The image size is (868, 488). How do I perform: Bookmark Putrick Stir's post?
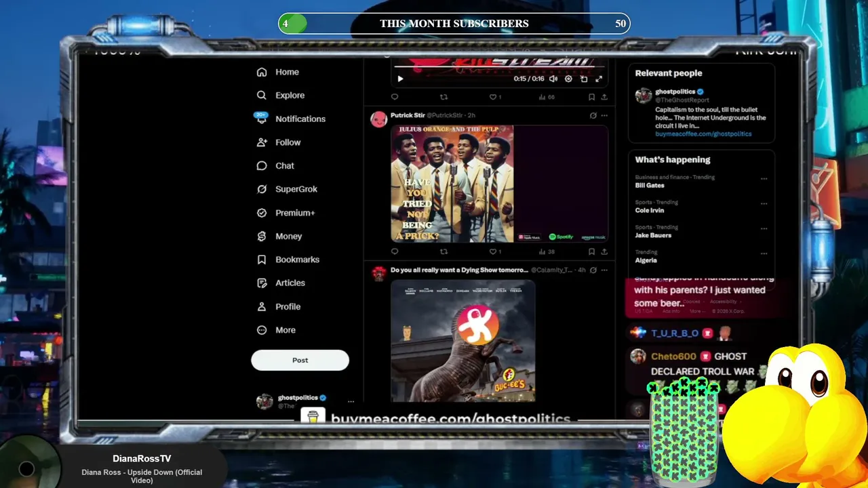pyautogui.click(x=591, y=251)
